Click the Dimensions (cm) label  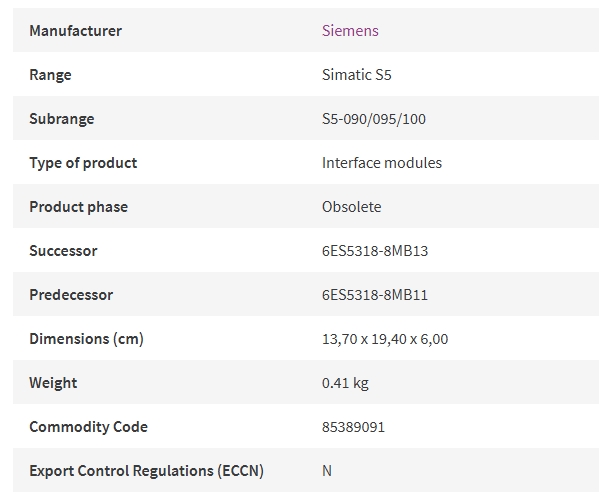tap(86, 339)
